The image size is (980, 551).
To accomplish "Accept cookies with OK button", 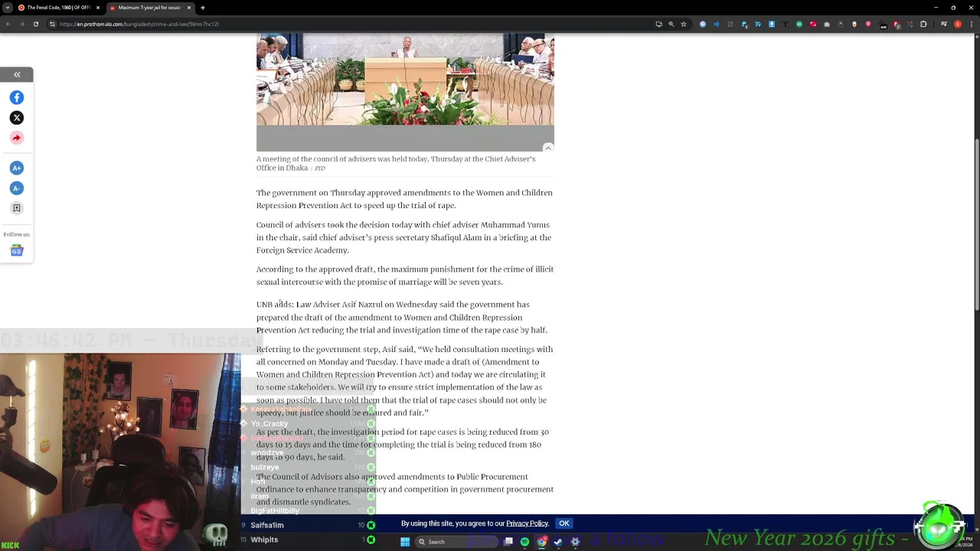I will [x=564, y=523].
